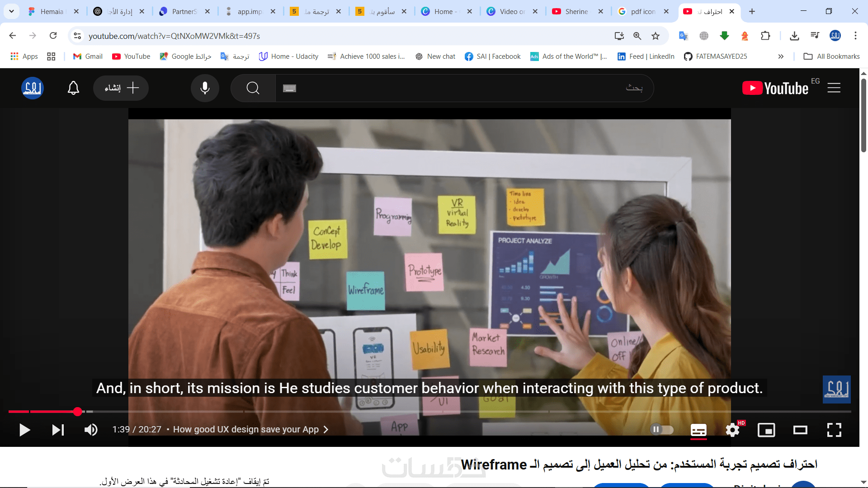868x488 pixels.
Task: Expand hidden bookmarks chevron
Action: (781, 56)
